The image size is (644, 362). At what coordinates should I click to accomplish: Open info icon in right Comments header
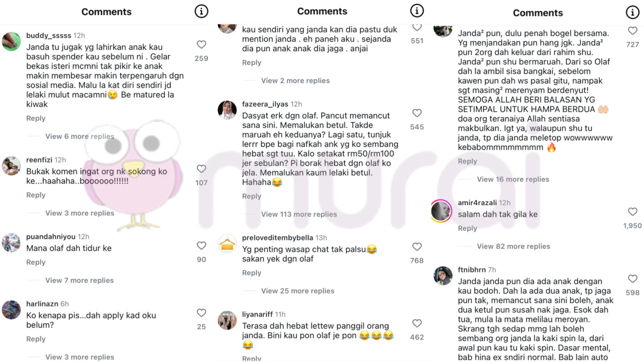coord(633,12)
